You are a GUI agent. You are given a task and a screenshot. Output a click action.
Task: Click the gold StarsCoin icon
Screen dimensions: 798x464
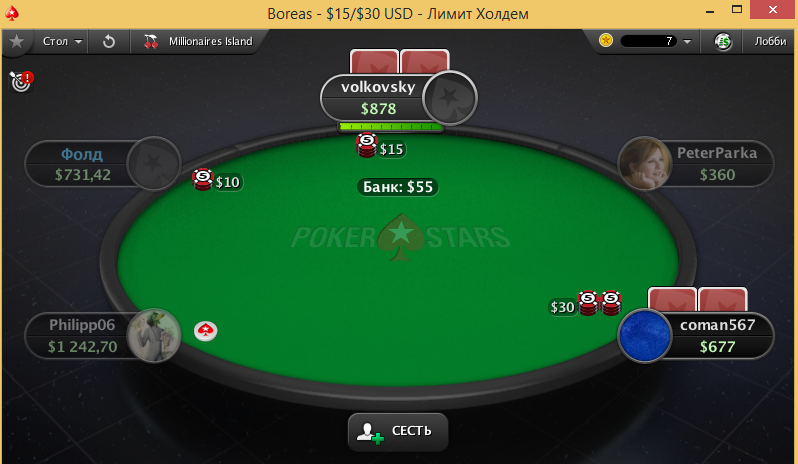pyautogui.click(x=606, y=40)
